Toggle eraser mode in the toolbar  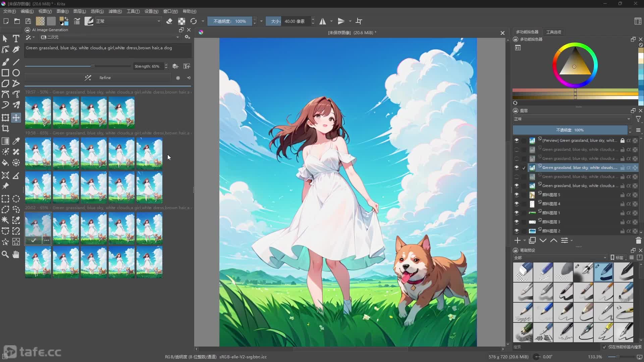click(x=169, y=21)
